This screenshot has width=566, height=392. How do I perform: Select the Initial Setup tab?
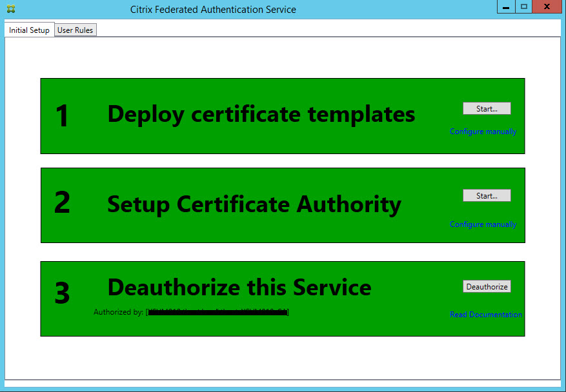click(29, 30)
